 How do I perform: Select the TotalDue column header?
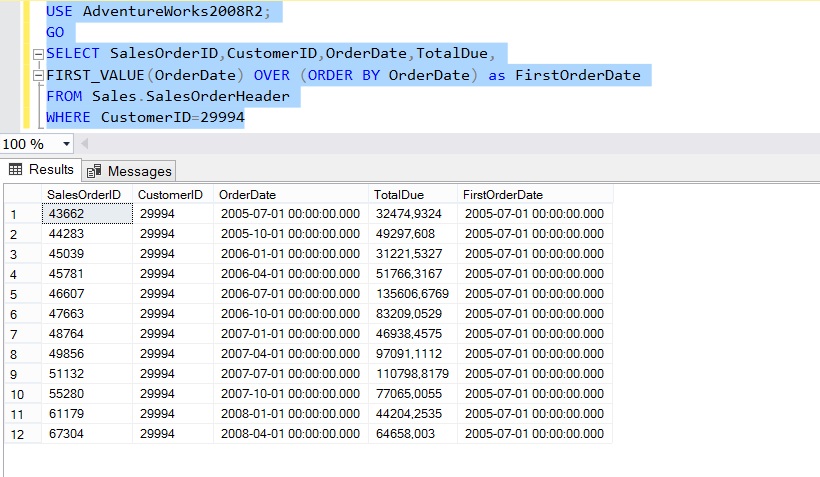(413, 195)
